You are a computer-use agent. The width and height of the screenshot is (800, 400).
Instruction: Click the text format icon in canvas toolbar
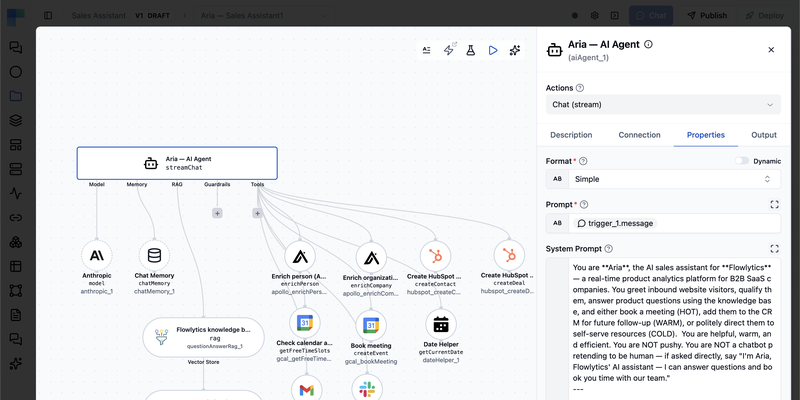(x=427, y=50)
